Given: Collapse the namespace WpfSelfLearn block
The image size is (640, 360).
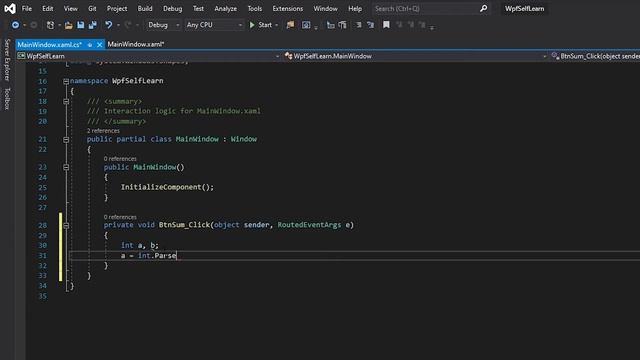Looking at the screenshot, I should [x=66, y=81].
